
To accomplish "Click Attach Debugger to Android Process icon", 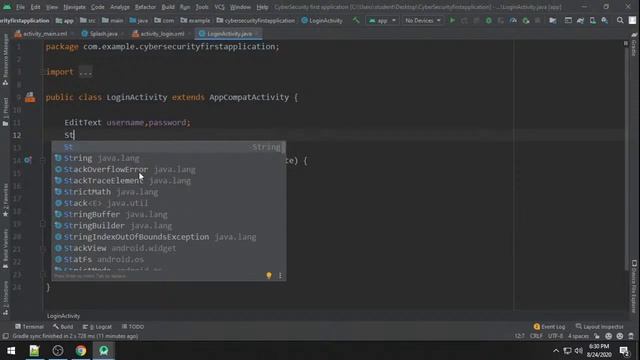I will 526,20.
